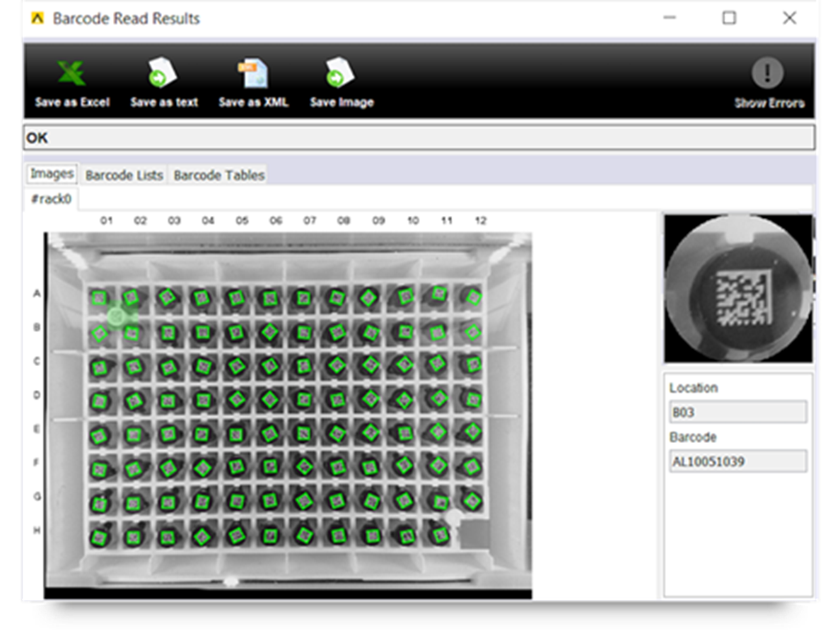Viewport: 840px width, 630px height.
Task: Open the Barcode Lists tab
Action: [124, 175]
